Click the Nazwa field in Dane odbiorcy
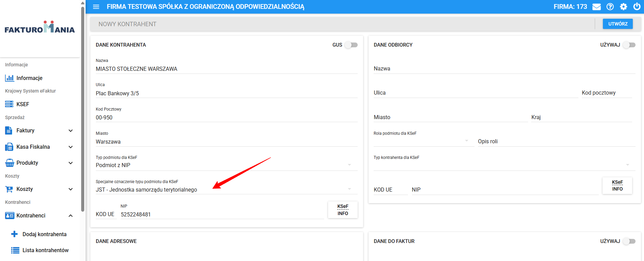Image resolution: width=644 pixels, height=261 pixels. 504,69
